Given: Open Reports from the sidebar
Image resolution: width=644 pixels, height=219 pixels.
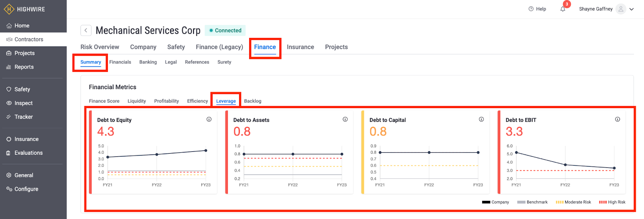Looking at the screenshot, I should coord(24,67).
